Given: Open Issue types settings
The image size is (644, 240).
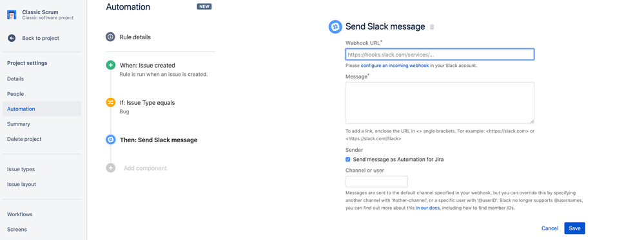Looking at the screenshot, I should point(21,169).
